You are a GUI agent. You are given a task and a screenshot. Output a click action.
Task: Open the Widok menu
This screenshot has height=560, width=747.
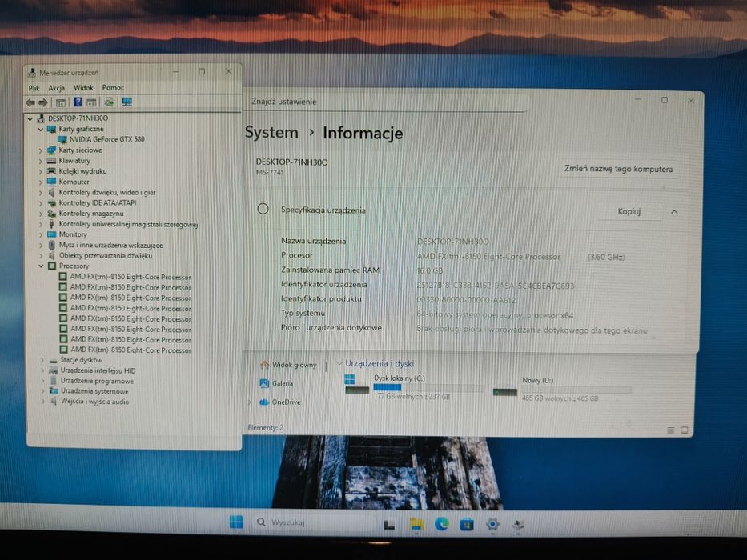point(83,88)
